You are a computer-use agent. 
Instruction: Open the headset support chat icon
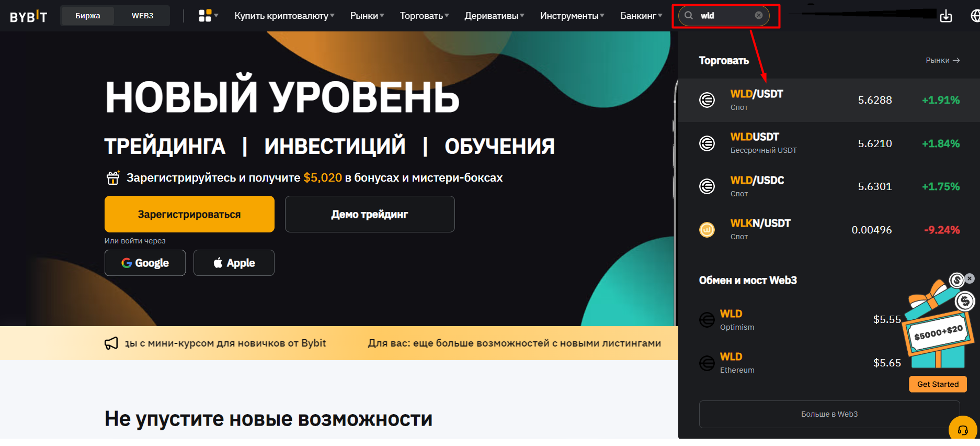[963, 430]
